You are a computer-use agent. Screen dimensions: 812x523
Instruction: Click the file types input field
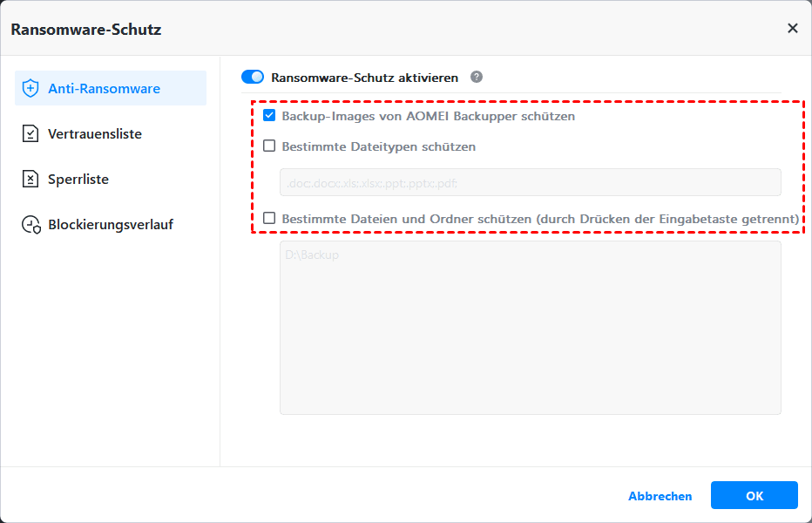click(530, 182)
